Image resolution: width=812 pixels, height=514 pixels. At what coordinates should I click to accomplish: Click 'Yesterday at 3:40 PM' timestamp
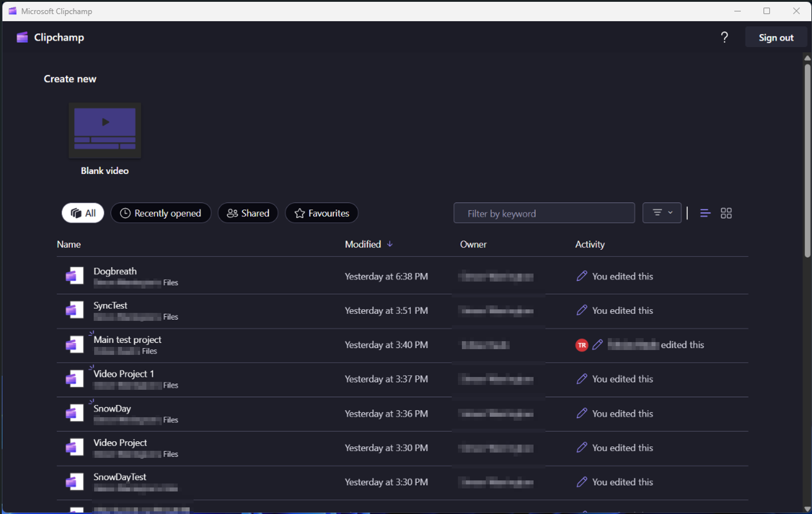point(386,345)
